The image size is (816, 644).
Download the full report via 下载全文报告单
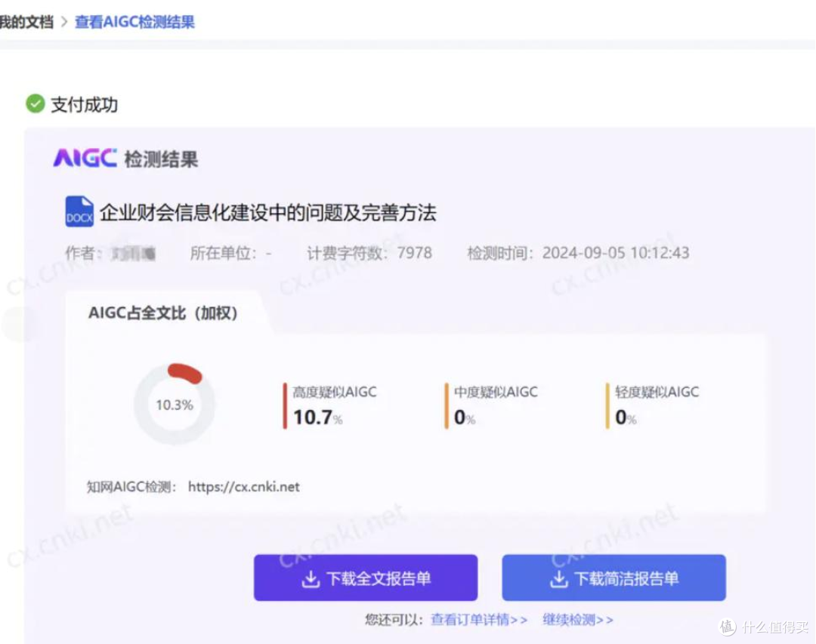coord(366,578)
